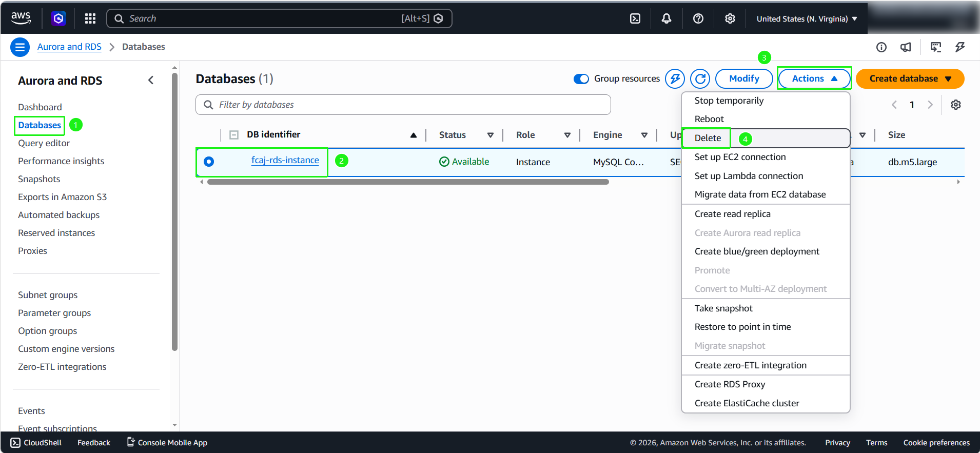980x453 pixels.
Task: Toggle Group resources switch
Action: point(581,78)
